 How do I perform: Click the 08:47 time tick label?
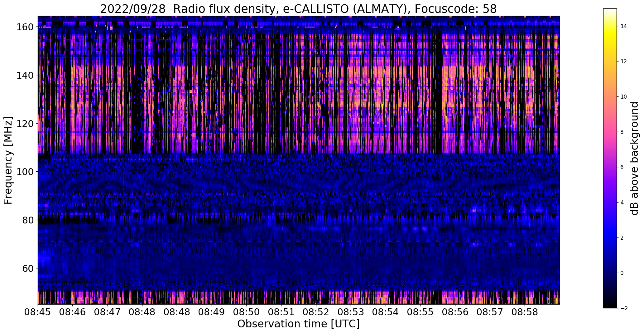point(107,312)
